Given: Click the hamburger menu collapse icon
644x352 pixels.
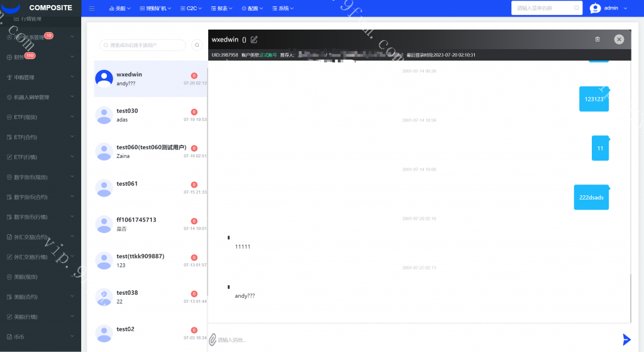Looking at the screenshot, I should click(x=92, y=9).
